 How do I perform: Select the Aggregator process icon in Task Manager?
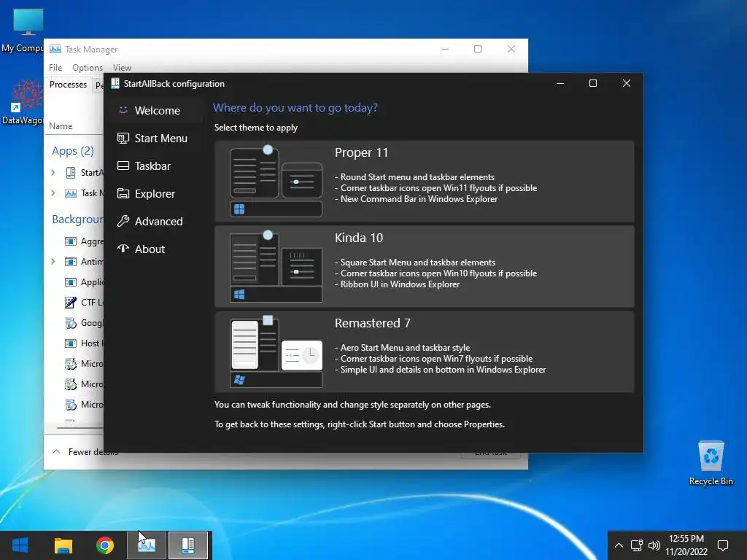coord(71,241)
